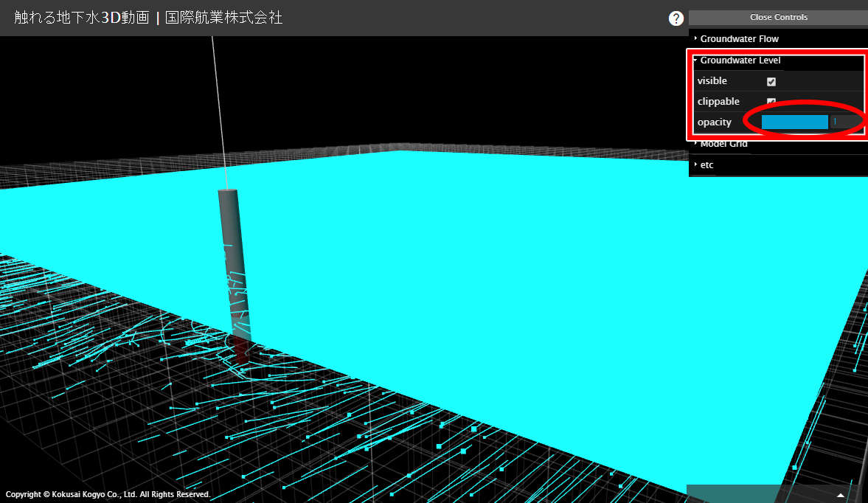Image resolution: width=868 pixels, height=503 pixels.
Task: Click the Kokusai Kogyo copyright text
Action: tap(108, 494)
